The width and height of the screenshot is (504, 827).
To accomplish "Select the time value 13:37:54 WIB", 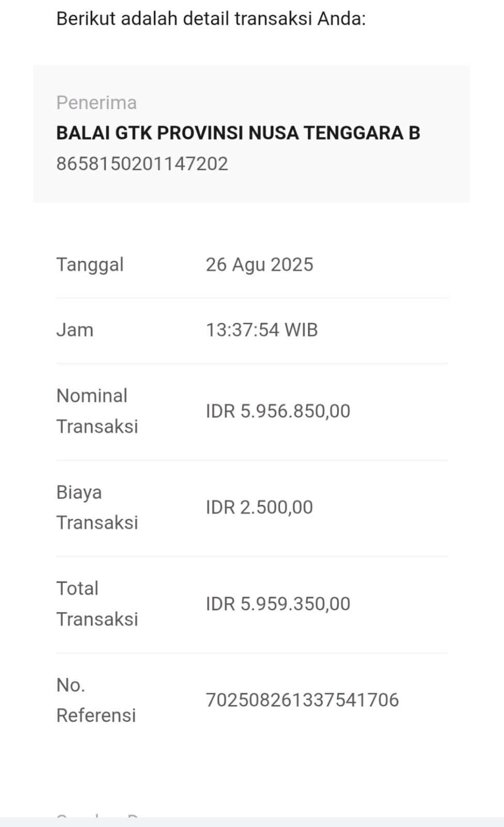I will click(x=262, y=330).
